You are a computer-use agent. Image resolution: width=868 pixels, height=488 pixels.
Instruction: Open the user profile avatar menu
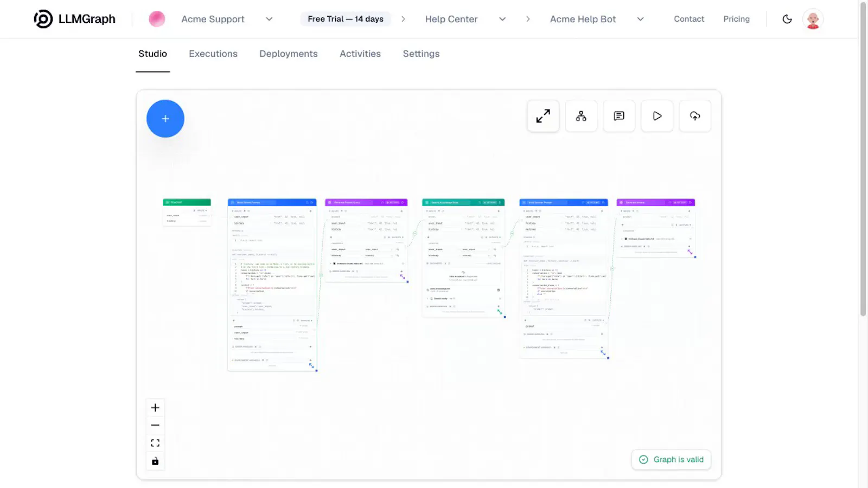813,19
